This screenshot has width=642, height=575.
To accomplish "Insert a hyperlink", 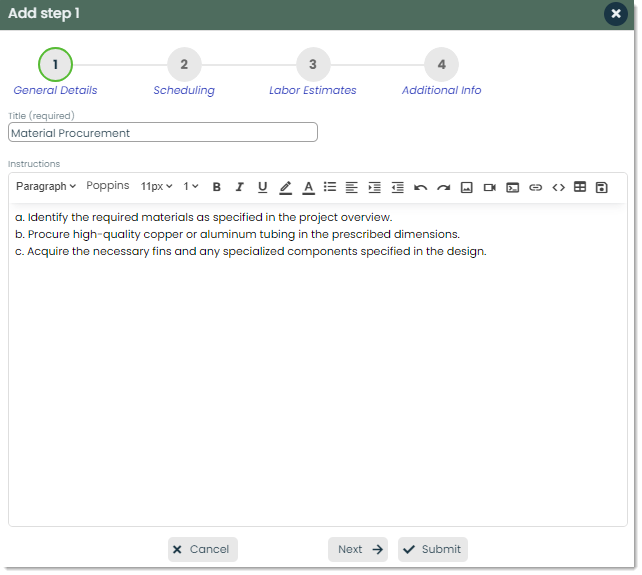I will pos(536,188).
